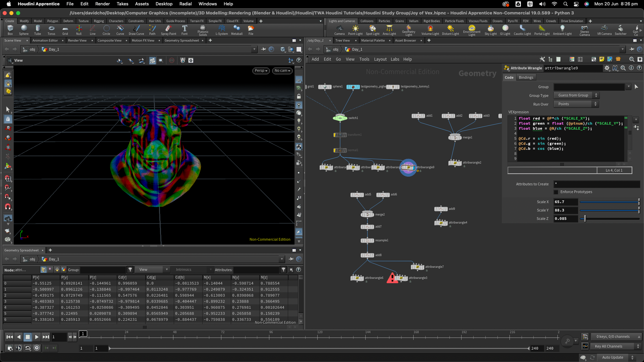Image resolution: width=644 pixels, height=362 pixels.
Task: Open the Metaball shelf tool
Action: (x=237, y=30)
